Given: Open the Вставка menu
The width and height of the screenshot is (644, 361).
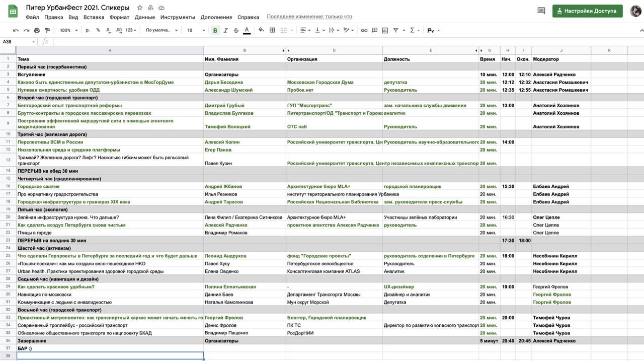Looking at the screenshot, I should (x=94, y=17).
